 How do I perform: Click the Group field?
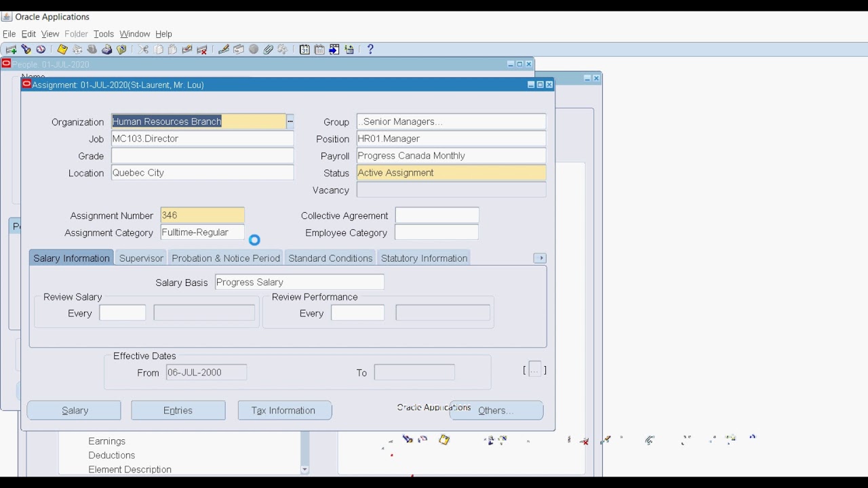(x=451, y=122)
